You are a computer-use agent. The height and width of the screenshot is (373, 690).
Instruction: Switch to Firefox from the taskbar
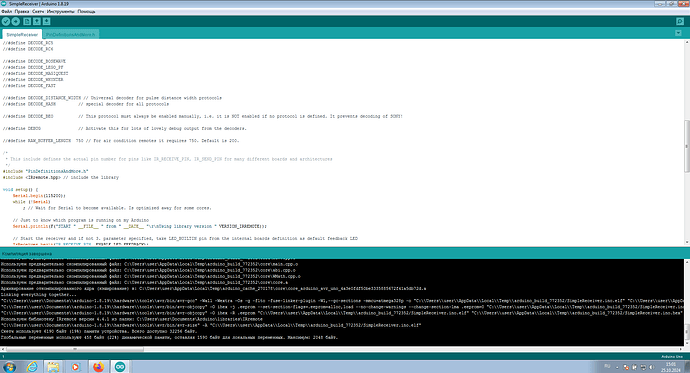point(98,367)
